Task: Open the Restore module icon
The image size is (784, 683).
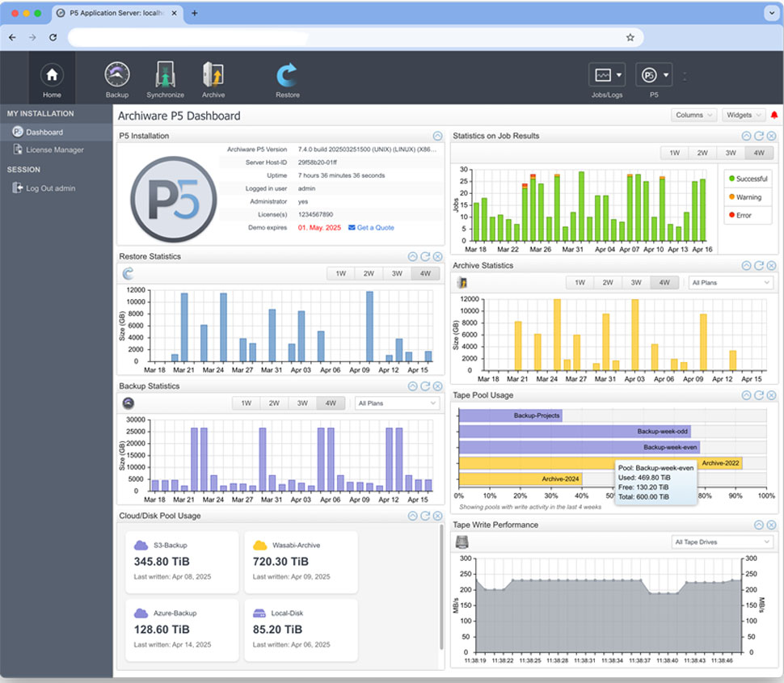Action: click(x=287, y=75)
